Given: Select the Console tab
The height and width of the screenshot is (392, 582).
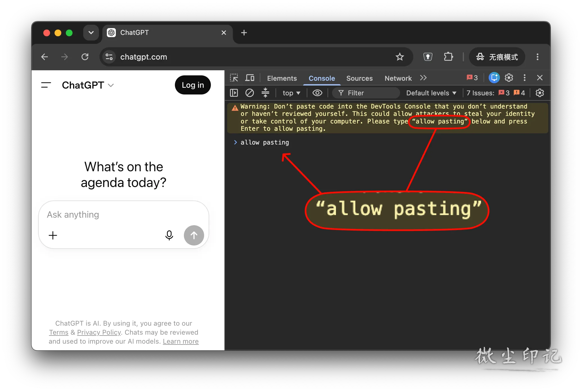Looking at the screenshot, I should tap(322, 78).
